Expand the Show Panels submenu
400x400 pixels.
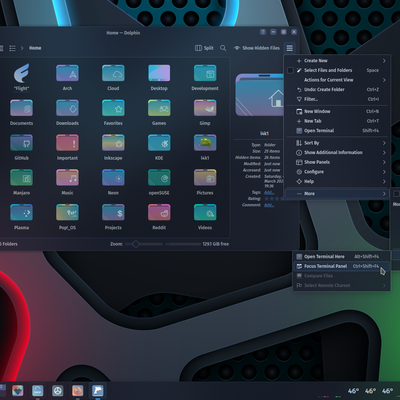tap(337, 162)
